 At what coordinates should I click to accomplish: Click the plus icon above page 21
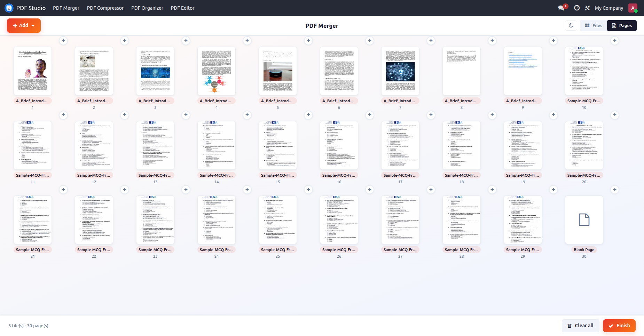tap(63, 190)
